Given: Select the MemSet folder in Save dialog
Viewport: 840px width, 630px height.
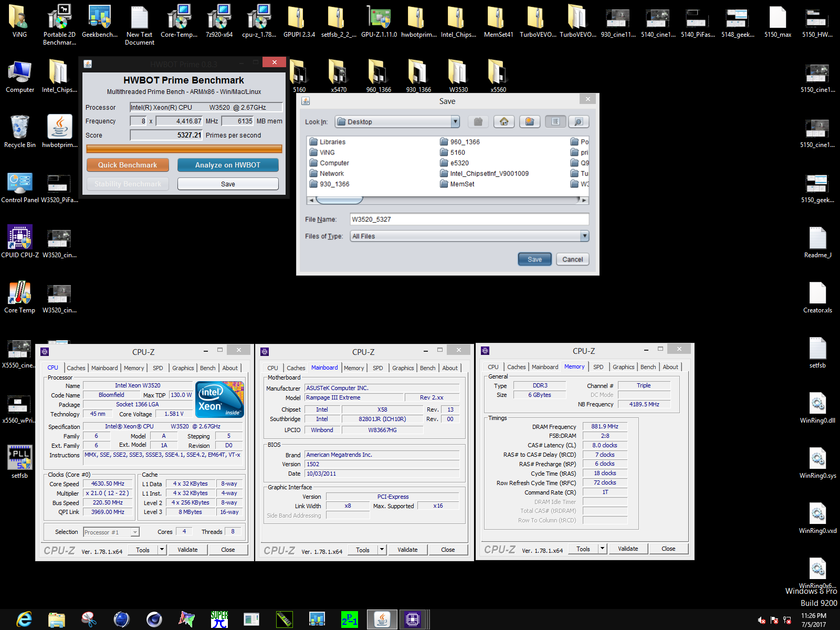Looking at the screenshot, I should (x=457, y=184).
